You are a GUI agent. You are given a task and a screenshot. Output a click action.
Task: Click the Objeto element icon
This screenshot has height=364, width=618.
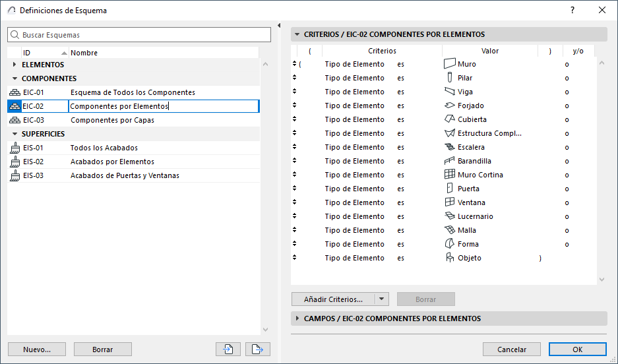pyautogui.click(x=450, y=258)
